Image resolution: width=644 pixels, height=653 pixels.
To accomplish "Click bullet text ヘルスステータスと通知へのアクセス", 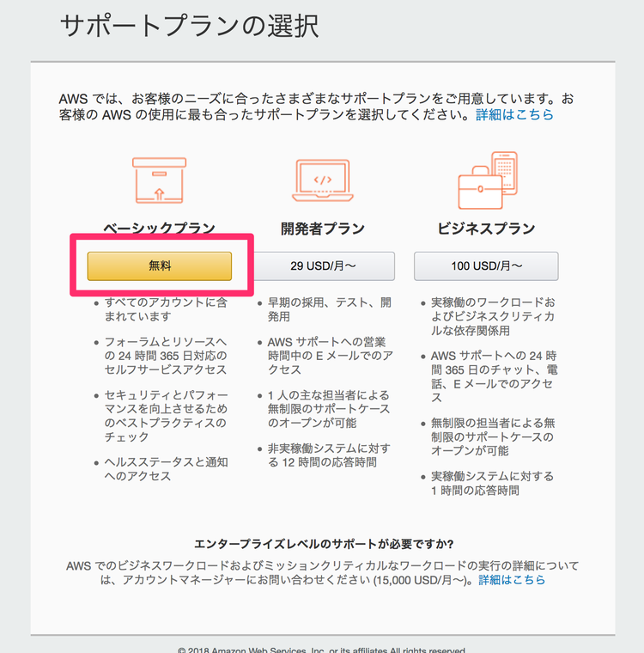I will 166,469.
